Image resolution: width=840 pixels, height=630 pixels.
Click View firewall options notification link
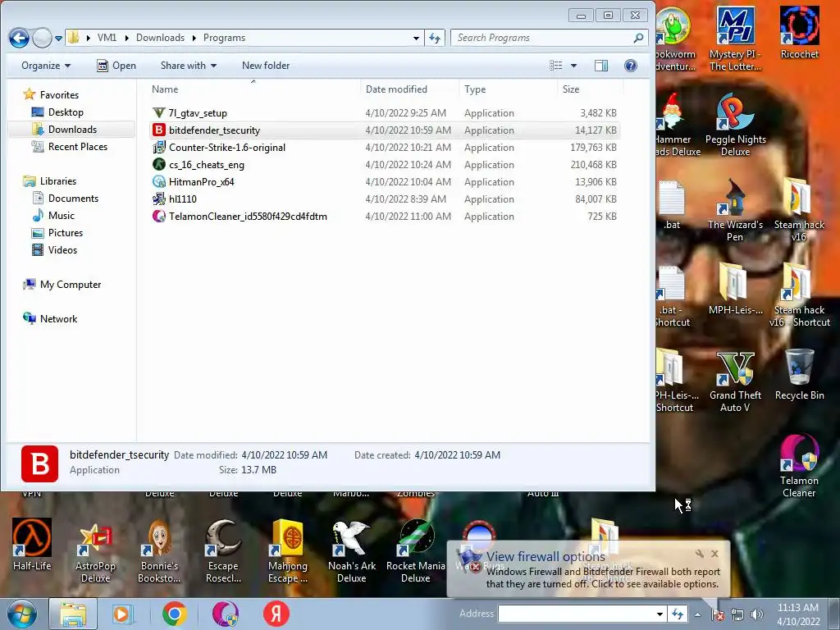(x=546, y=557)
